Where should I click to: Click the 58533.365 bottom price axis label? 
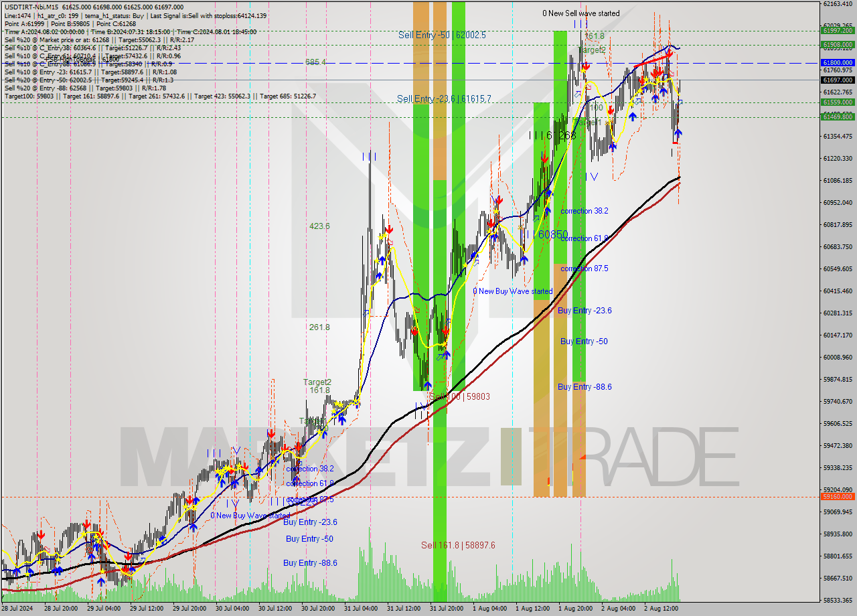838,601
